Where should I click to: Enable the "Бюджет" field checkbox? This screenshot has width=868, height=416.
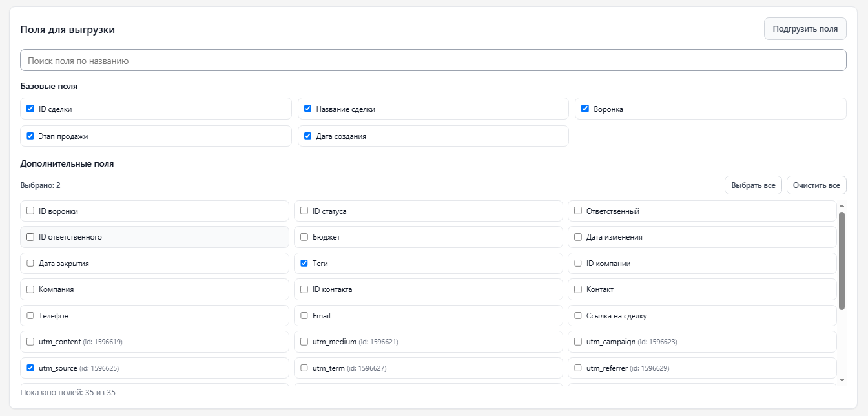click(x=304, y=237)
